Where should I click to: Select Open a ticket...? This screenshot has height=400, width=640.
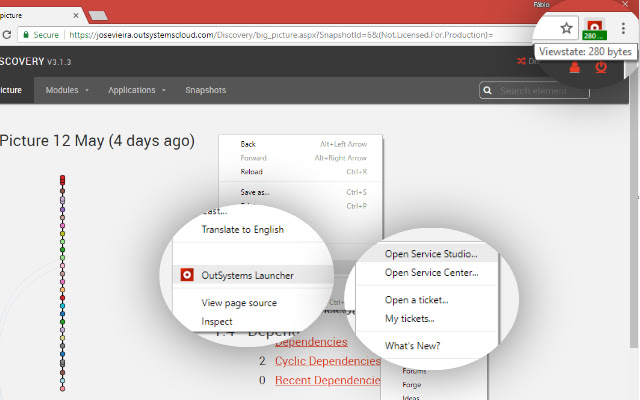(x=416, y=300)
